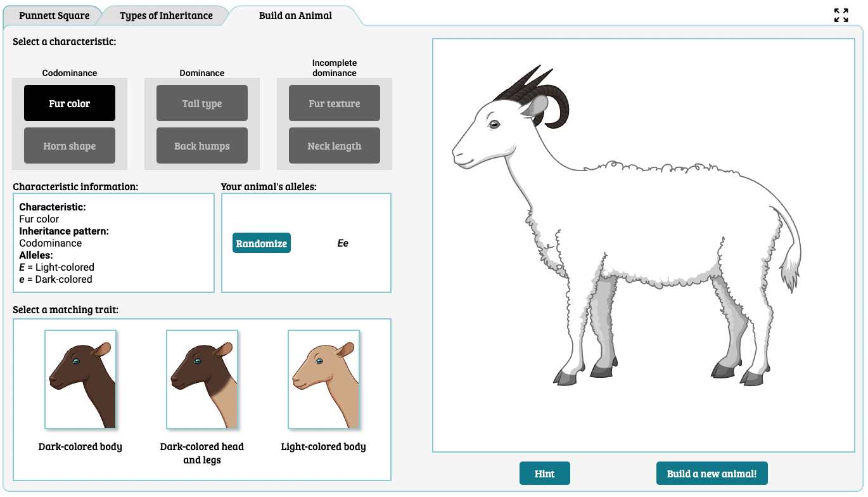Pick the Light-colored body goat thumbnail
The width and height of the screenshot is (868, 497).
324,379
